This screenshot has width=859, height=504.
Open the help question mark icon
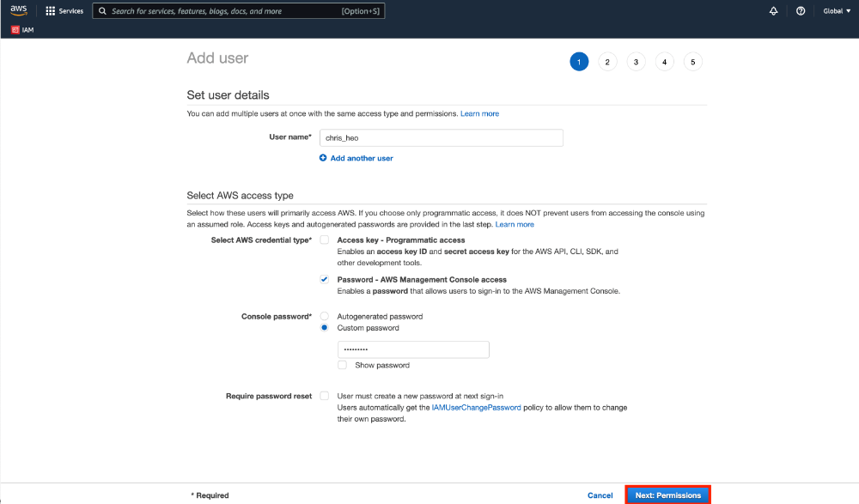(x=801, y=11)
